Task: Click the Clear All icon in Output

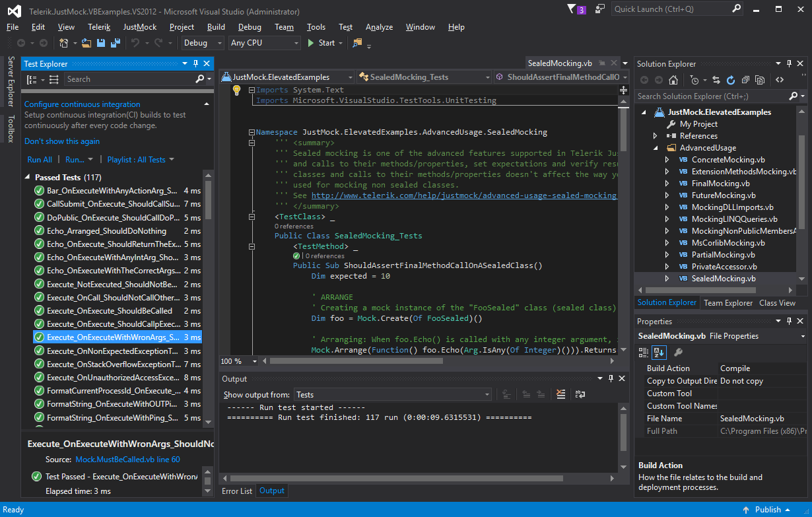Action: pos(560,394)
